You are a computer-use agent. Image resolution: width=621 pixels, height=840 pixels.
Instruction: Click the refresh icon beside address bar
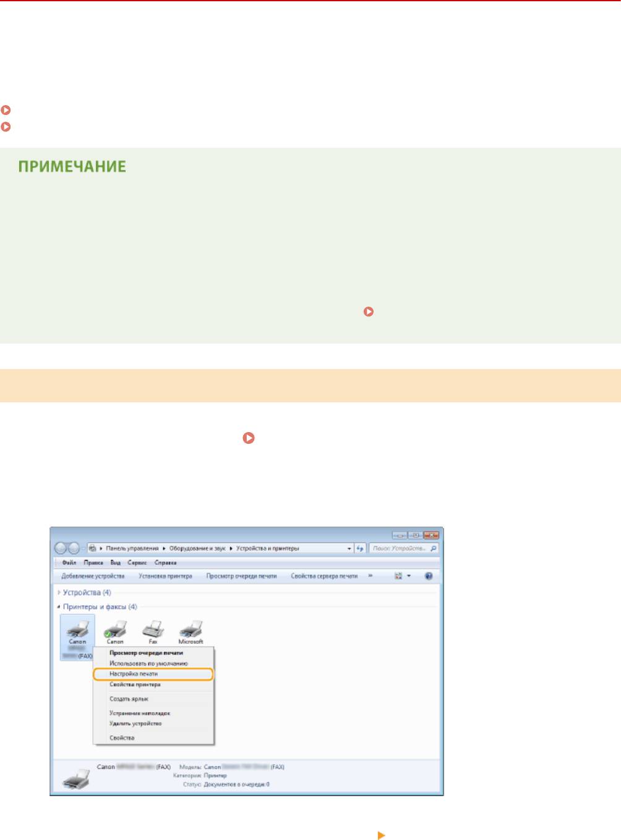(360, 548)
